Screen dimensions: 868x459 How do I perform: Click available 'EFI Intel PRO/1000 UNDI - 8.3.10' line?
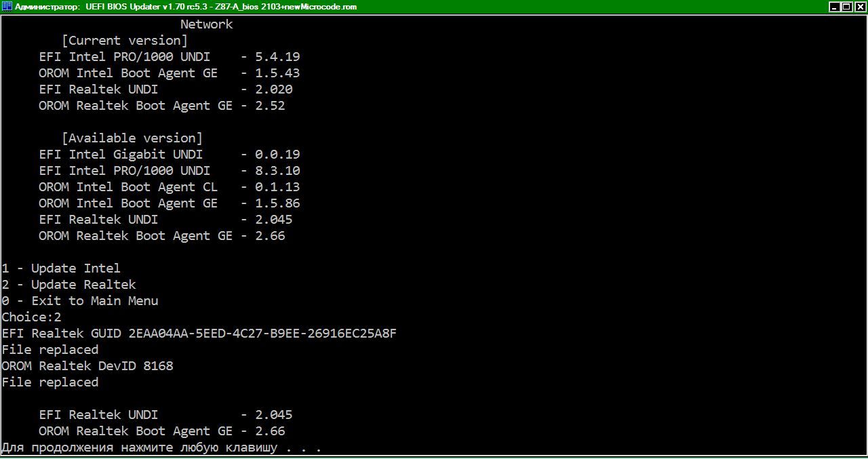(169, 171)
